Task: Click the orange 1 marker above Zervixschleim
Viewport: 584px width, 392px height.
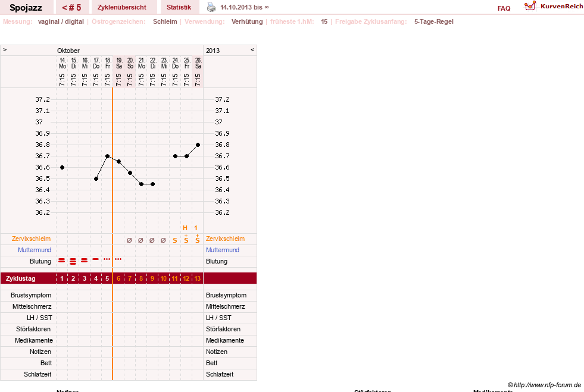Action: pos(196,228)
